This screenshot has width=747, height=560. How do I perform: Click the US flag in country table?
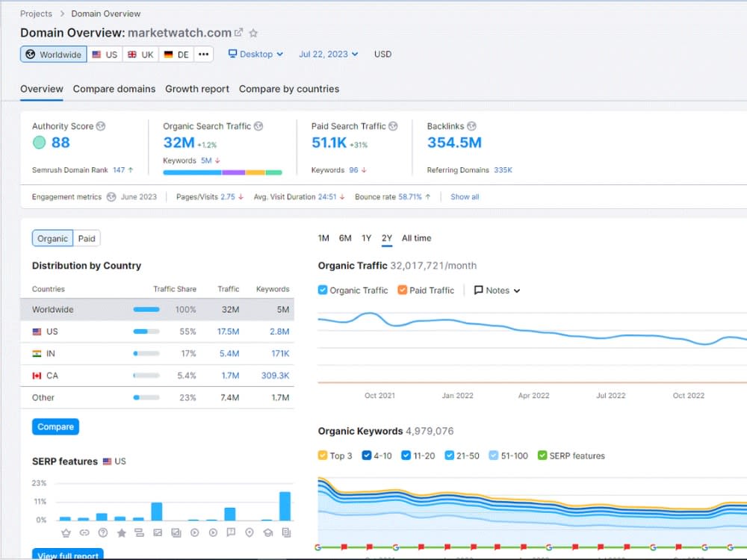coord(37,332)
